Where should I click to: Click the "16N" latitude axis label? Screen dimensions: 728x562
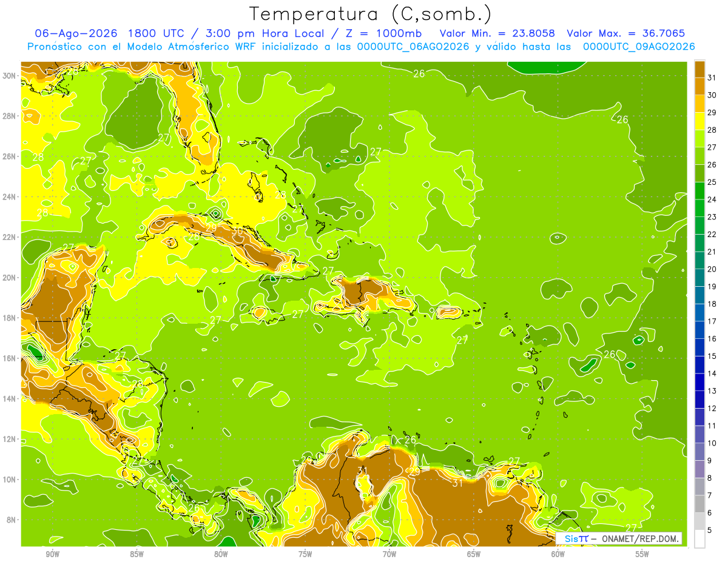tap(10, 358)
